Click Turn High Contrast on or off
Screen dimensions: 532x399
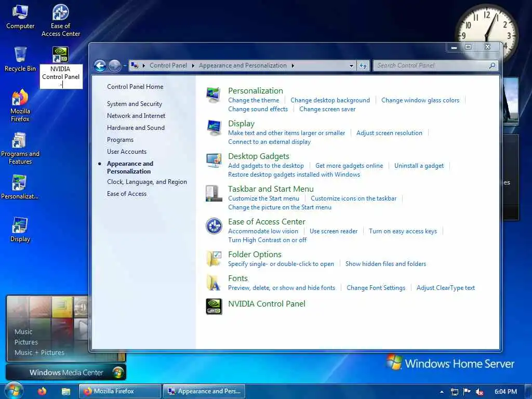[267, 240]
